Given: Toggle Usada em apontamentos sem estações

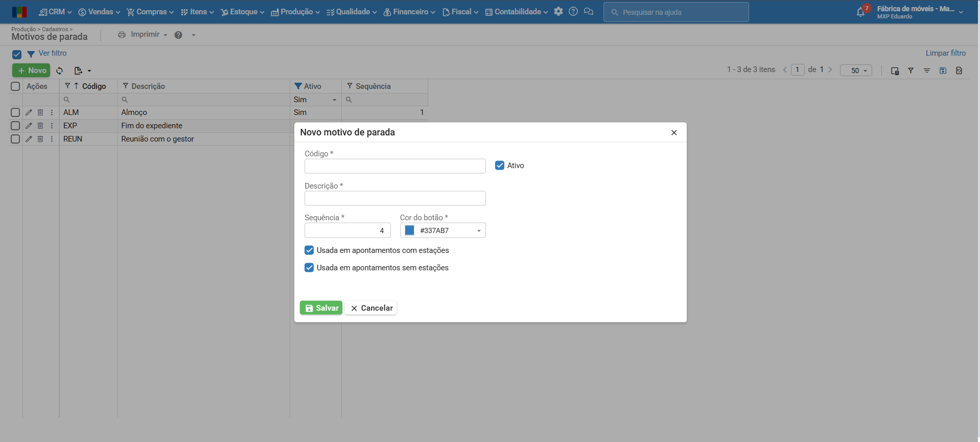Looking at the screenshot, I should [309, 268].
